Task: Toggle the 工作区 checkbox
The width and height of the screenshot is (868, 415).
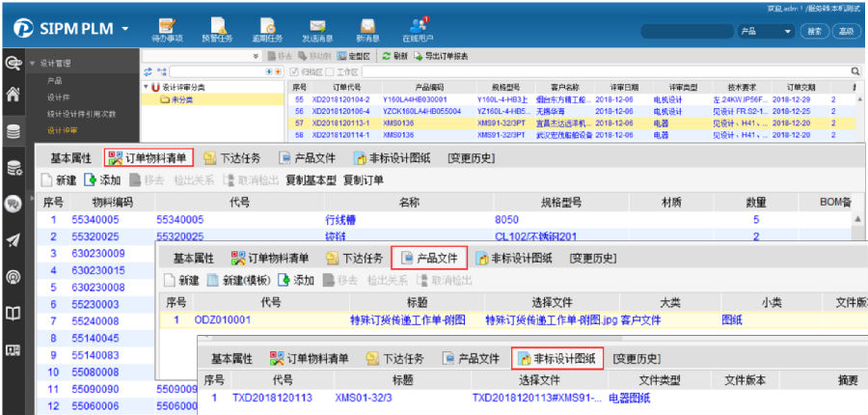Action: point(330,71)
